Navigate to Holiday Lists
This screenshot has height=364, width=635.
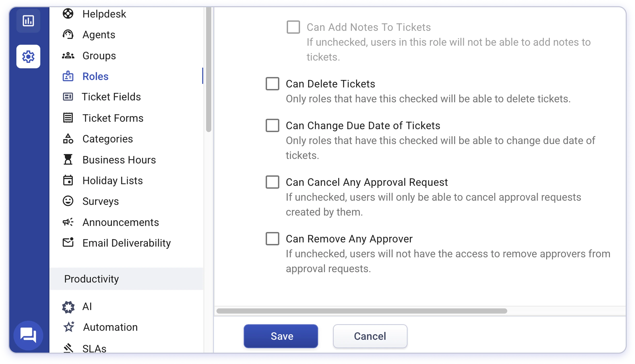click(113, 181)
